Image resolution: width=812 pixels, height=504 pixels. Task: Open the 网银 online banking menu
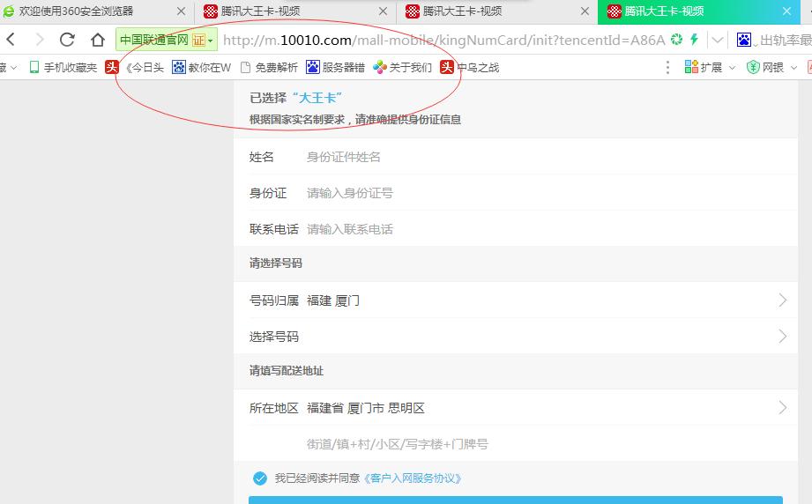tap(771, 67)
